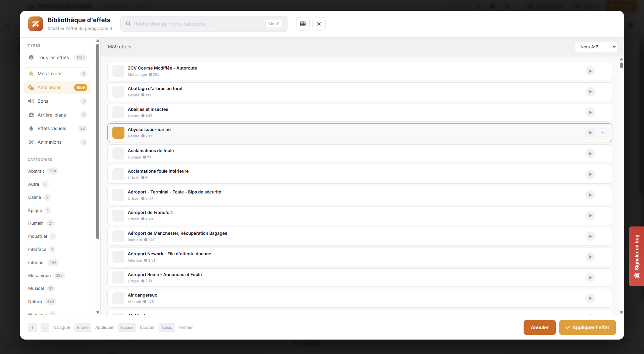Apply effect with Appliquer l'effet button

tap(587, 327)
